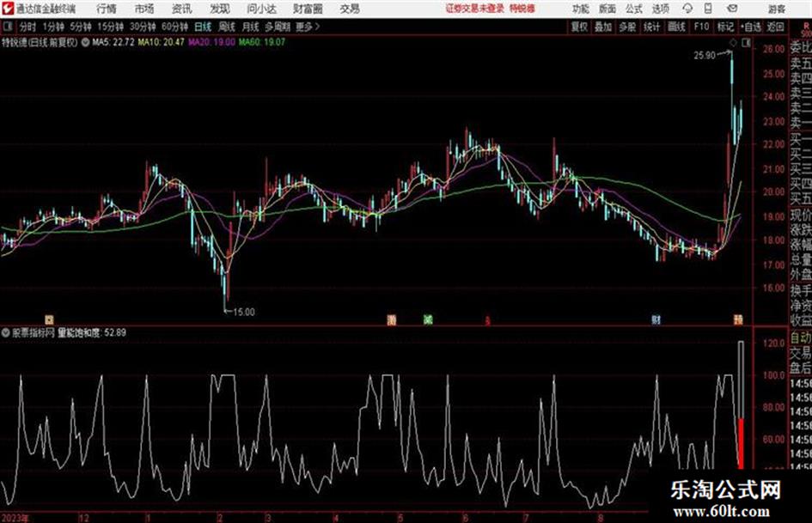This screenshot has width=812, height=523.
Task: Toggle the left sidebar panel icon
Action: tap(7, 27)
